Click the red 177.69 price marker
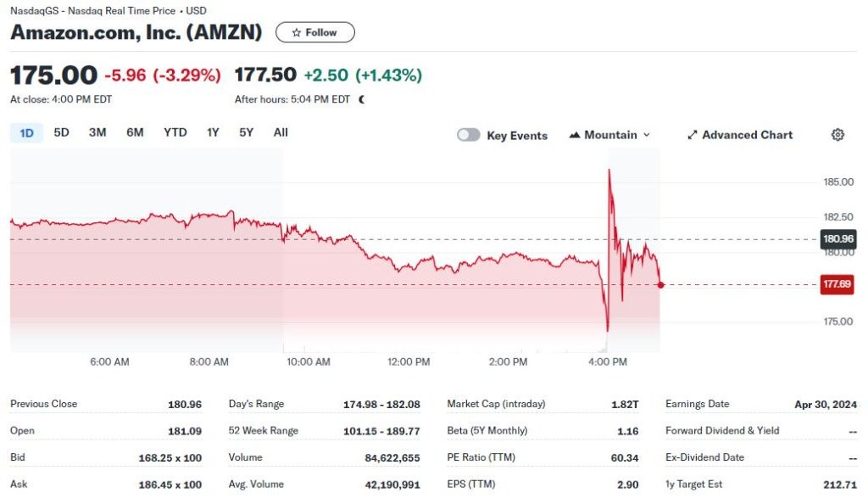Image resolution: width=868 pixels, height=504 pixels. tap(837, 284)
